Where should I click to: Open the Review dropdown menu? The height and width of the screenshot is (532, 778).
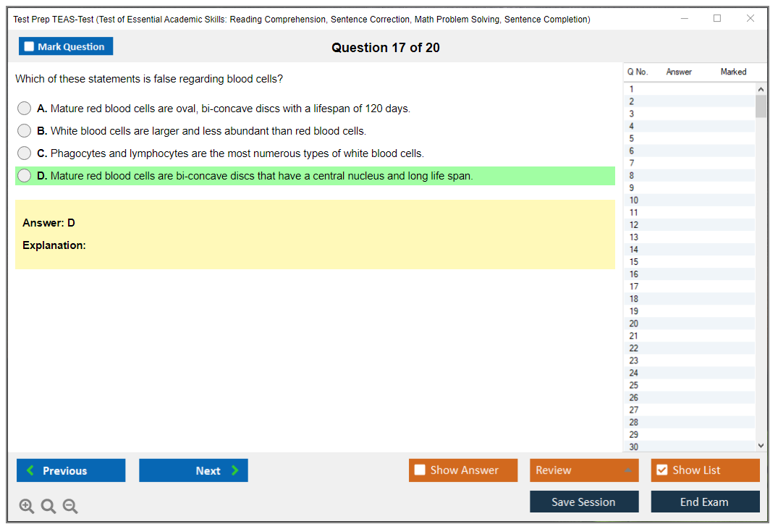[x=584, y=470]
